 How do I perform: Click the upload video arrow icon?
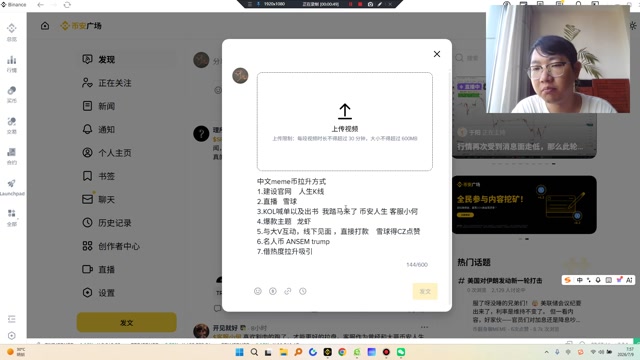[x=344, y=111]
